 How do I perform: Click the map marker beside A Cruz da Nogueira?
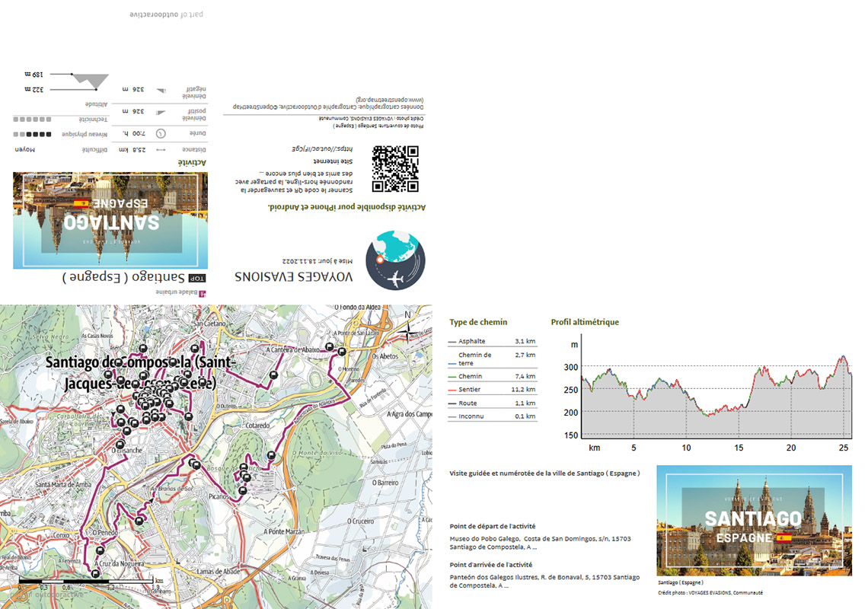(95, 573)
